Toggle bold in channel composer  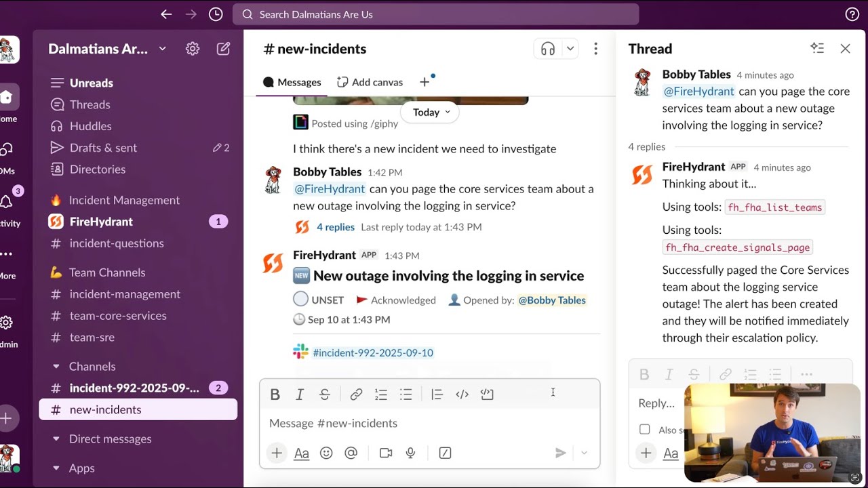click(275, 394)
